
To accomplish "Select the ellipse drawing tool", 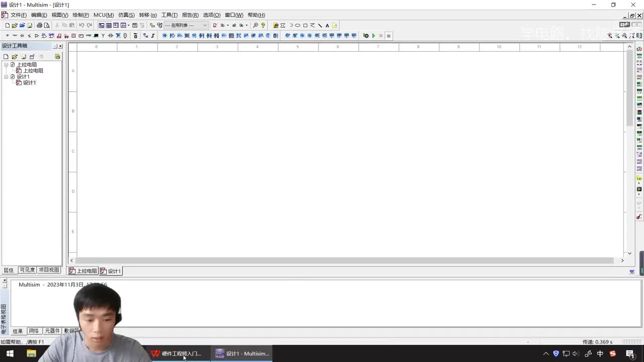I will pyautogui.click(x=297, y=25).
